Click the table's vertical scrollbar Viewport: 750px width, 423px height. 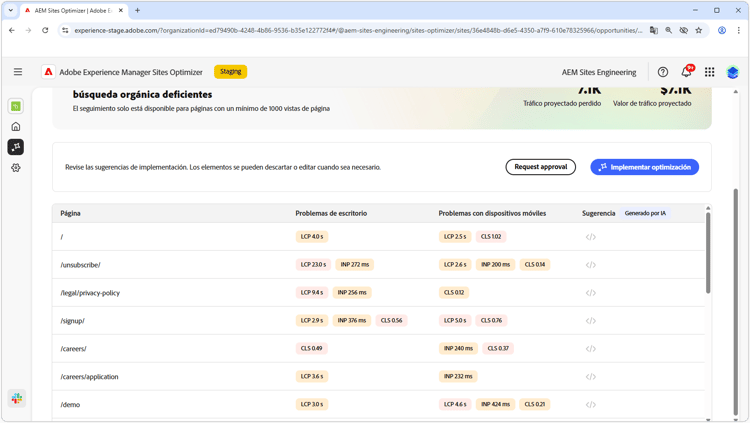(x=708, y=253)
